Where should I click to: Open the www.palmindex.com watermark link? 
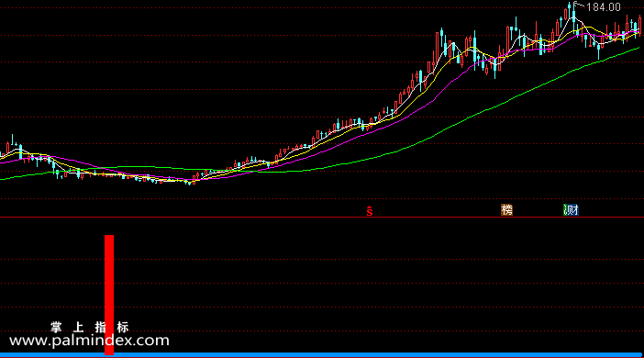[x=89, y=341]
